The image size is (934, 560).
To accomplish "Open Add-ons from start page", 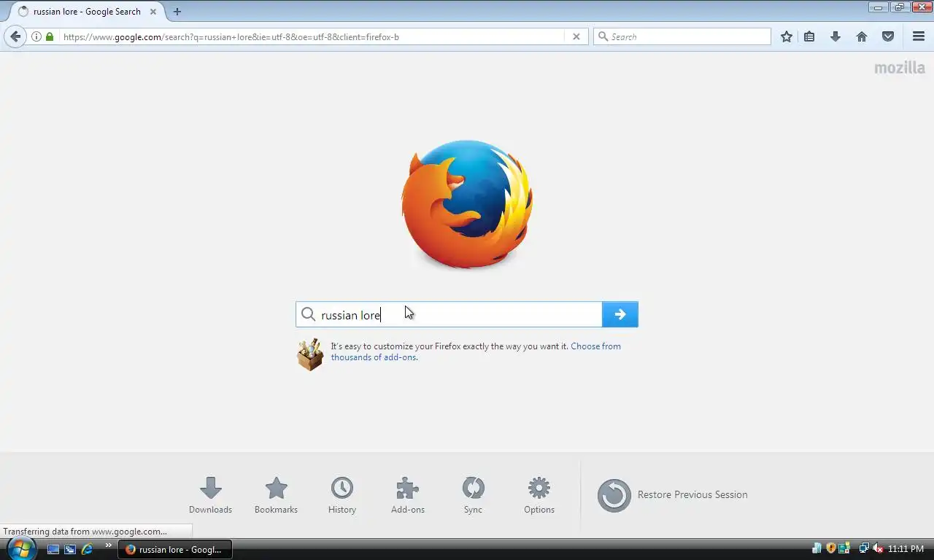I will click(407, 495).
